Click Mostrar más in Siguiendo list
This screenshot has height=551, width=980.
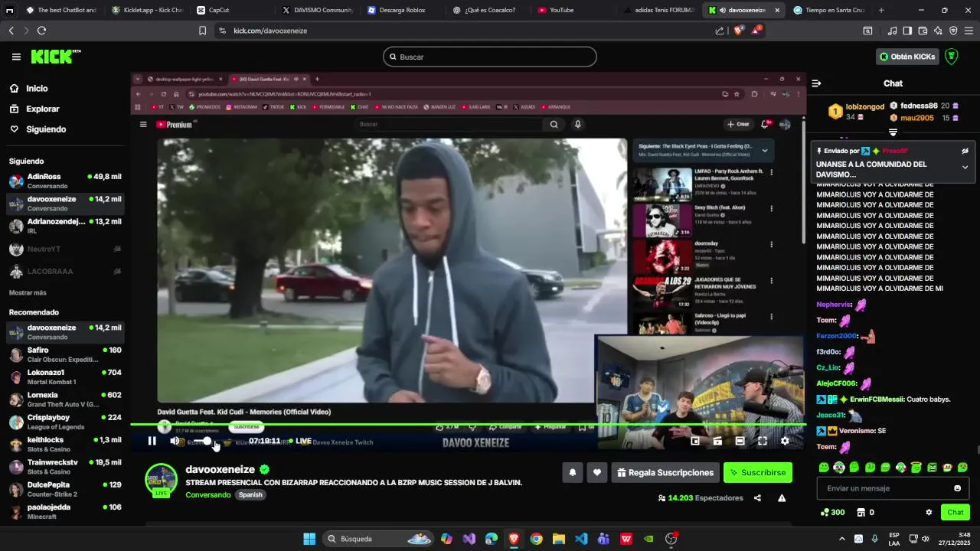click(28, 293)
